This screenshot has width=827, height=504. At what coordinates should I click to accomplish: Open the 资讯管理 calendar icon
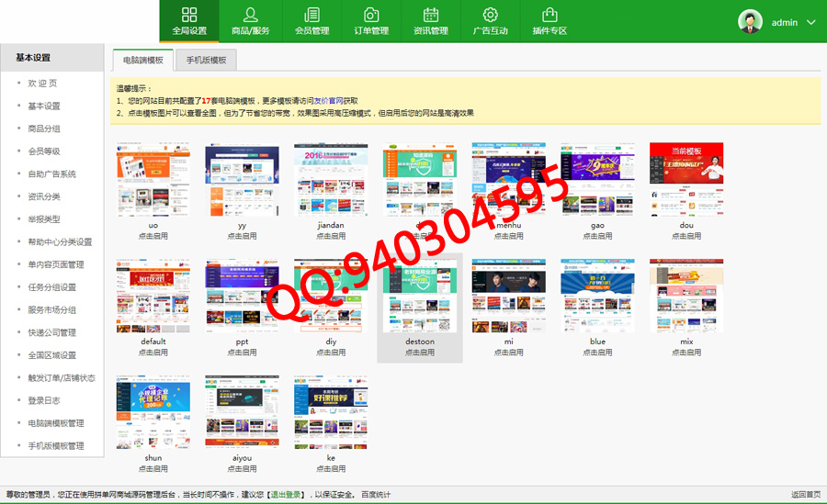(x=431, y=16)
